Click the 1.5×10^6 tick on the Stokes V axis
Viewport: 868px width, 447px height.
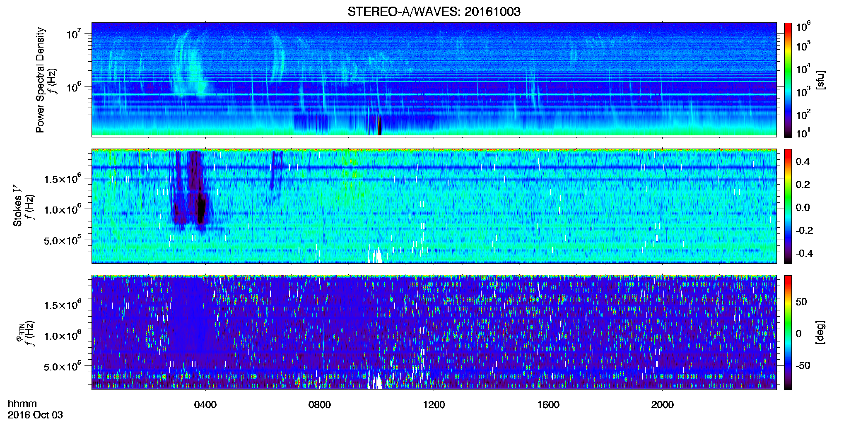[63, 178]
